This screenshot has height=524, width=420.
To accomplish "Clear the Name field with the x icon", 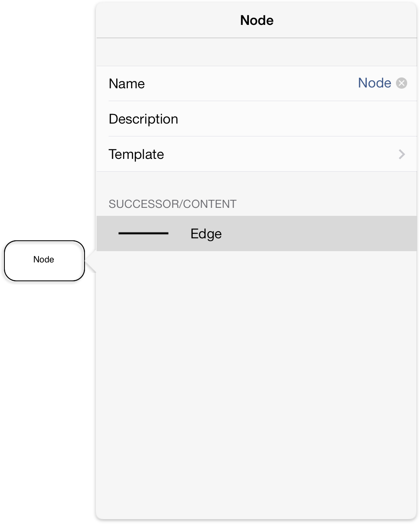I will tap(402, 83).
